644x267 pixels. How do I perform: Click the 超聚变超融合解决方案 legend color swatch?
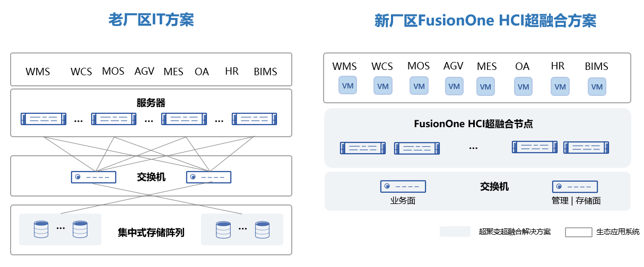coord(455,232)
